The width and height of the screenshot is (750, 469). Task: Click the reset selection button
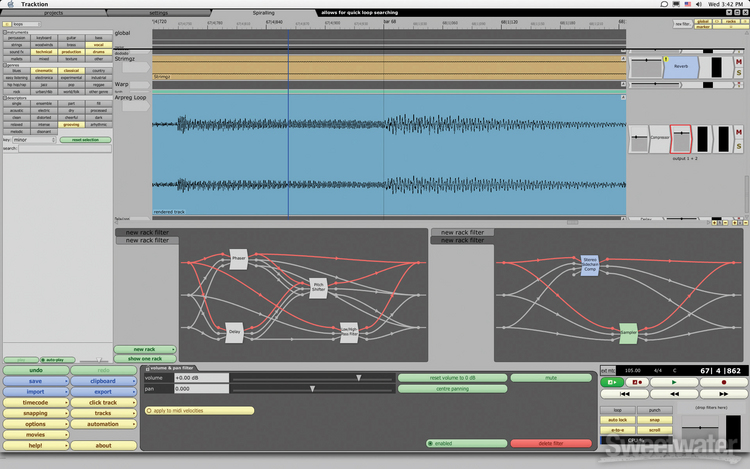coord(86,140)
